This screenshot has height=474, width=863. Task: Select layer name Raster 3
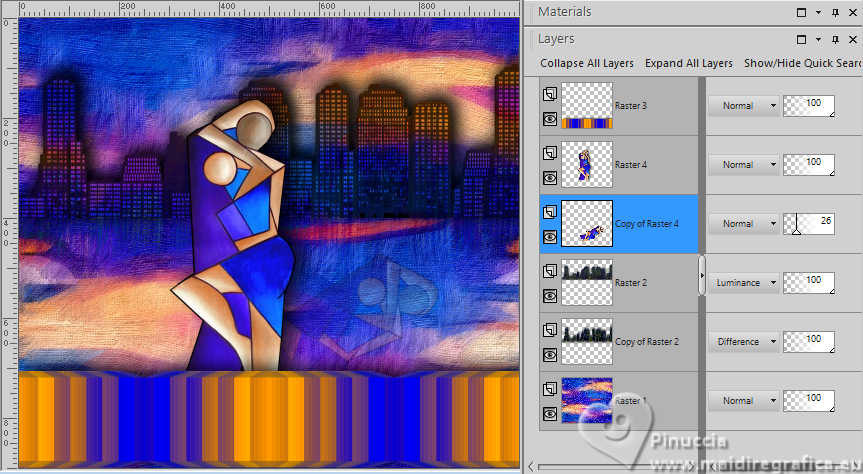point(631,106)
